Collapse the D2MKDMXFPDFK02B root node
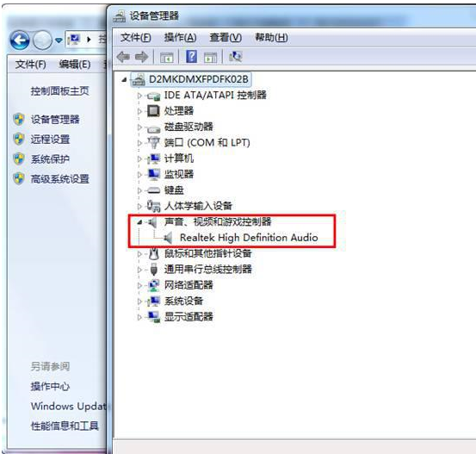The image size is (476, 454). [x=124, y=79]
